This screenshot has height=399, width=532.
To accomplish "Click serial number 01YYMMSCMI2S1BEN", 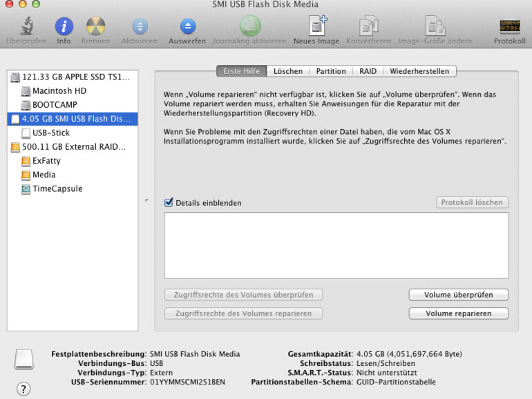I will (x=188, y=382).
